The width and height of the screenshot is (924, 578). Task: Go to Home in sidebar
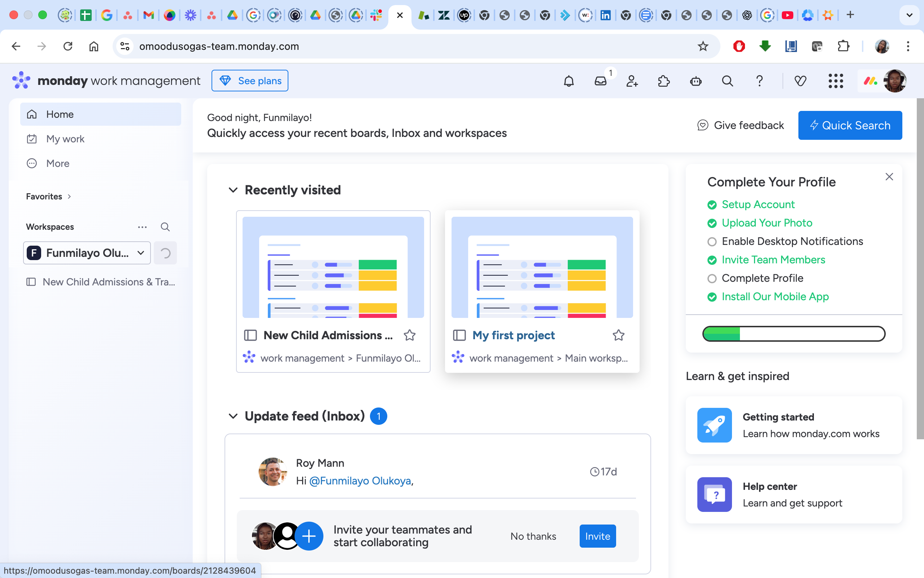pos(100,114)
